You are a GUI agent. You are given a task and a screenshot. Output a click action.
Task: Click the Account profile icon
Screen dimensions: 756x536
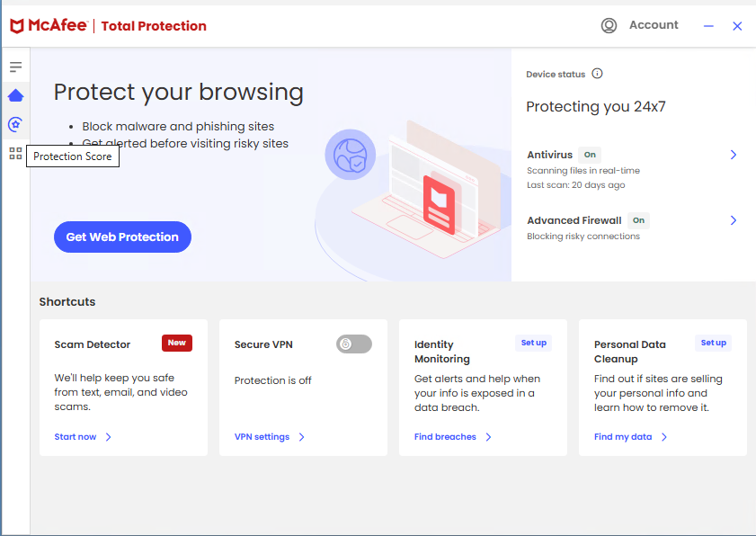(x=609, y=25)
